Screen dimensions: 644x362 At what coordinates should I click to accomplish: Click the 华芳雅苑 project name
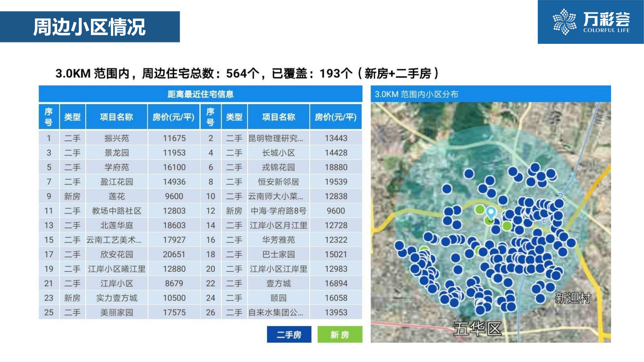278,240
